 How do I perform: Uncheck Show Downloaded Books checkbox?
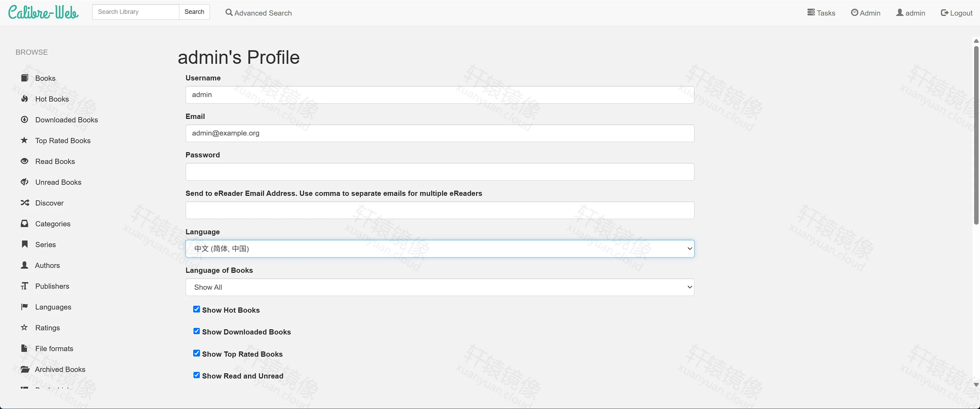tap(197, 331)
